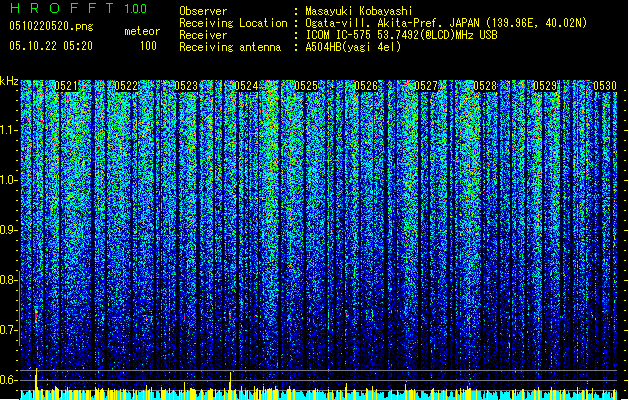Image resolution: width=629 pixels, height=400 pixels.
Task: Click the kHz unit label
Action: tap(9, 81)
